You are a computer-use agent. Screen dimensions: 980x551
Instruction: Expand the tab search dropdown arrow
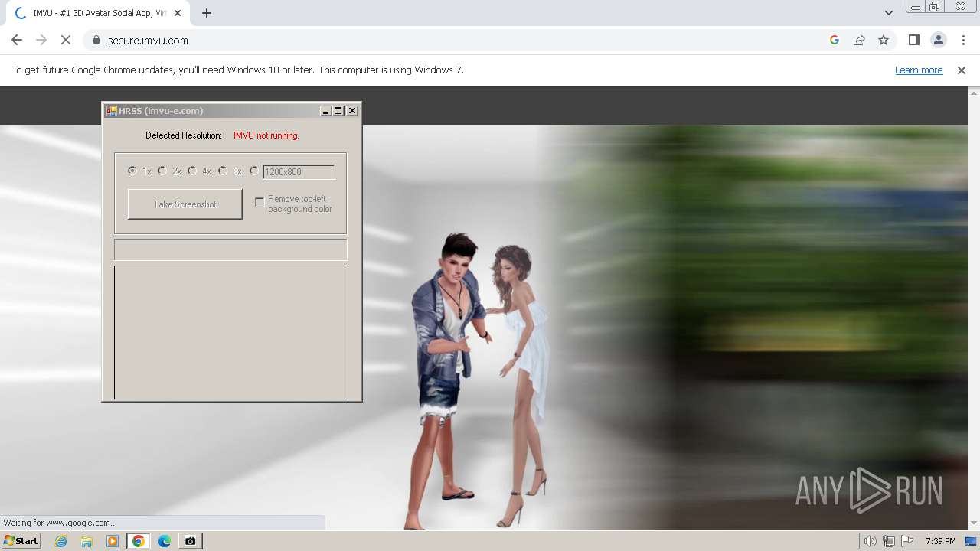click(x=888, y=13)
